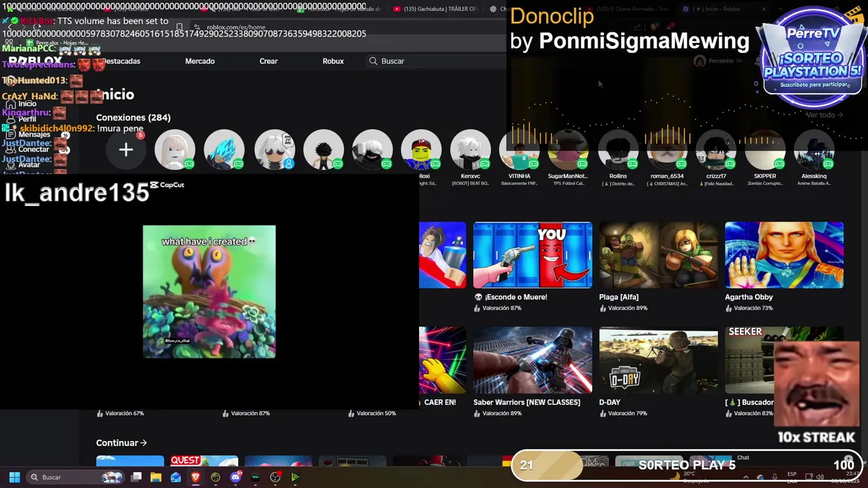Open Outlook from the taskbar
This screenshot has height=488, width=868.
pyautogui.click(x=176, y=477)
